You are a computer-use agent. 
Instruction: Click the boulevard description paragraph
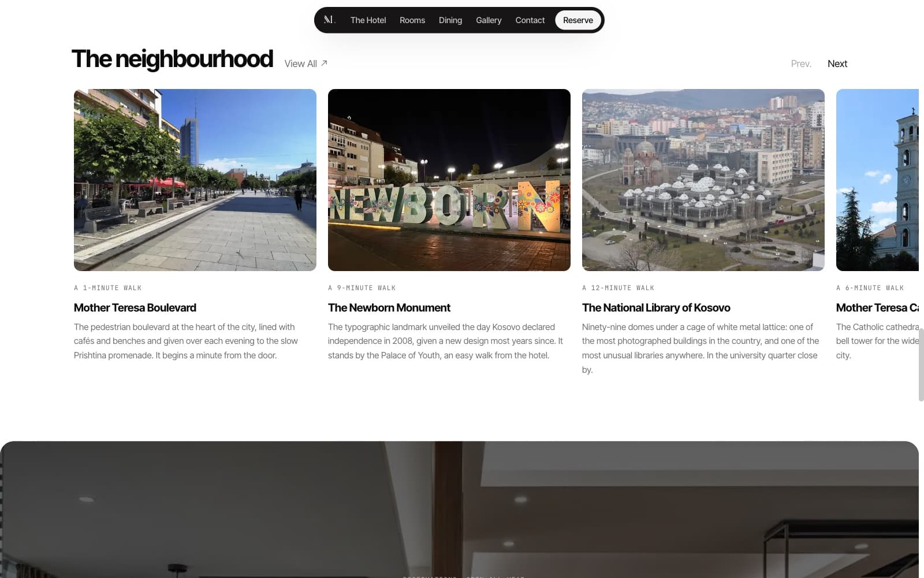click(x=187, y=341)
